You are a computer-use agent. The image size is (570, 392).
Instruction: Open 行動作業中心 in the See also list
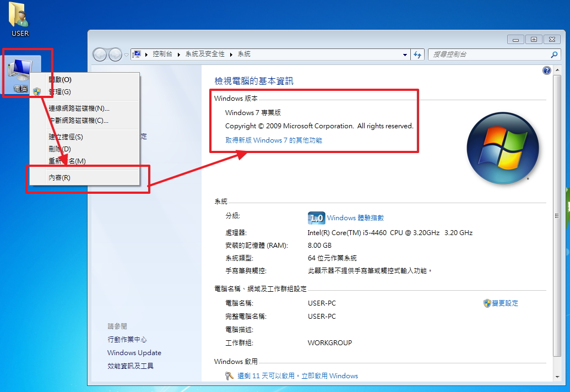coord(127,339)
